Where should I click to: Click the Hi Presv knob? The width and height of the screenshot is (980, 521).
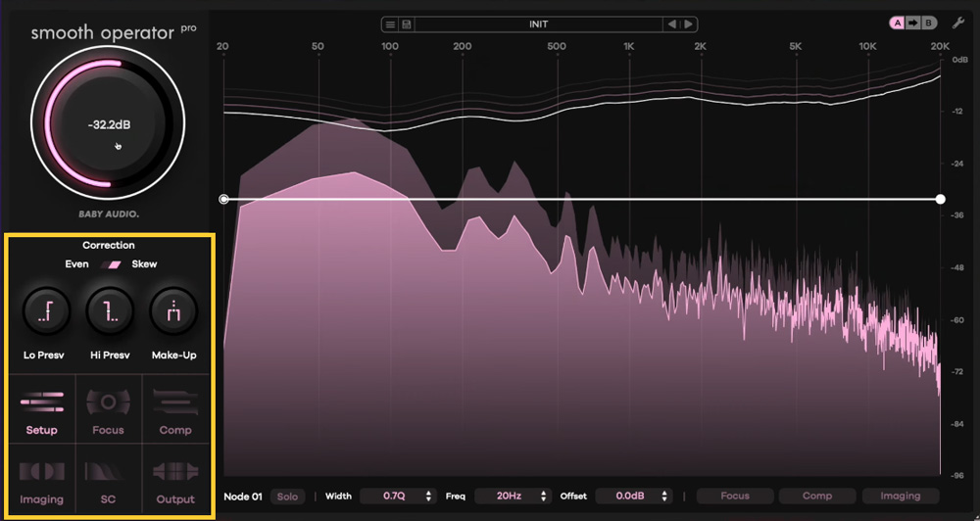110,311
